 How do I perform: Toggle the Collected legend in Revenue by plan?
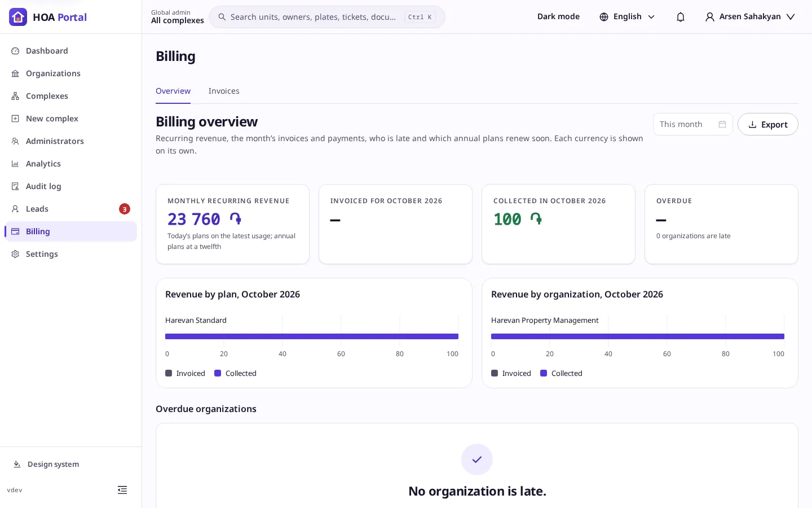235,373
